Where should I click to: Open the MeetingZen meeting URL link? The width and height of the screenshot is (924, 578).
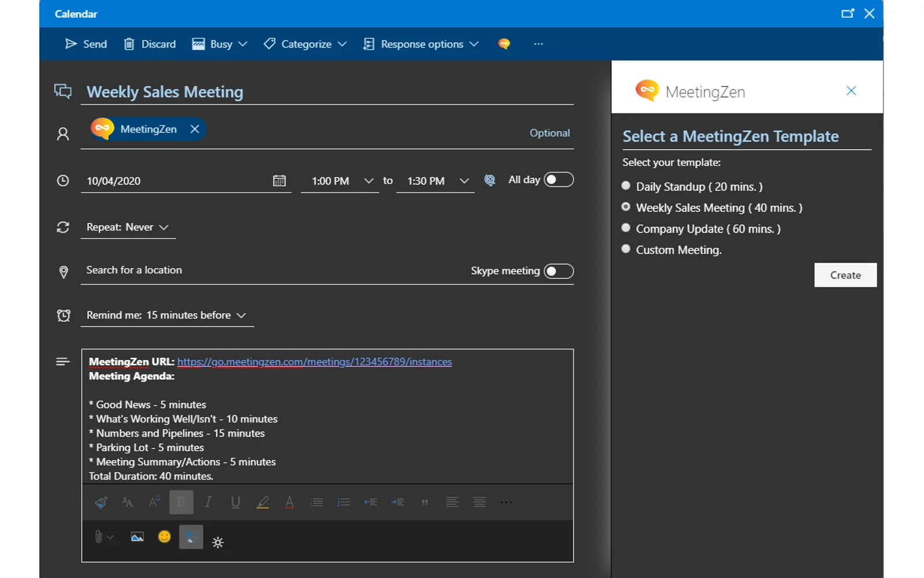[x=315, y=362]
